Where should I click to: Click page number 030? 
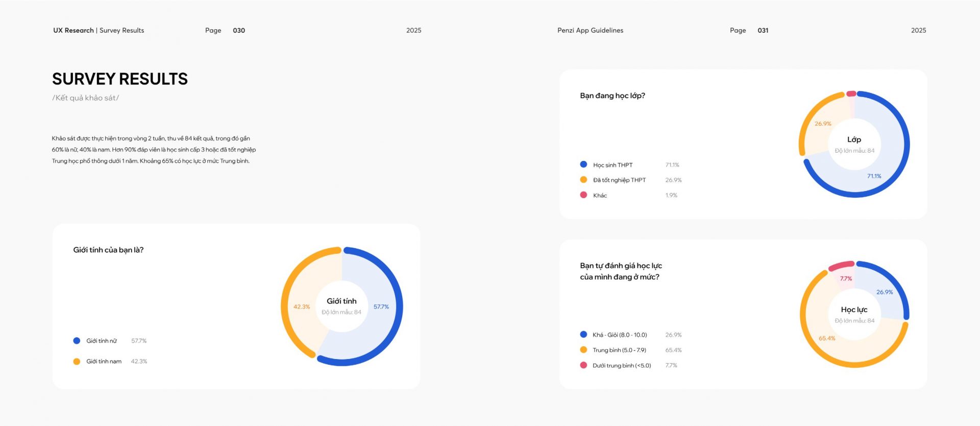click(239, 30)
